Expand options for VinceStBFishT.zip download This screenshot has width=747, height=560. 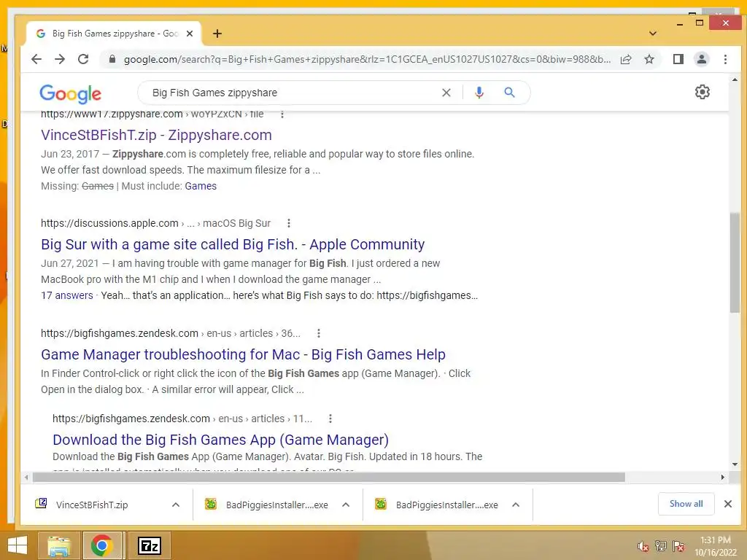click(x=176, y=505)
